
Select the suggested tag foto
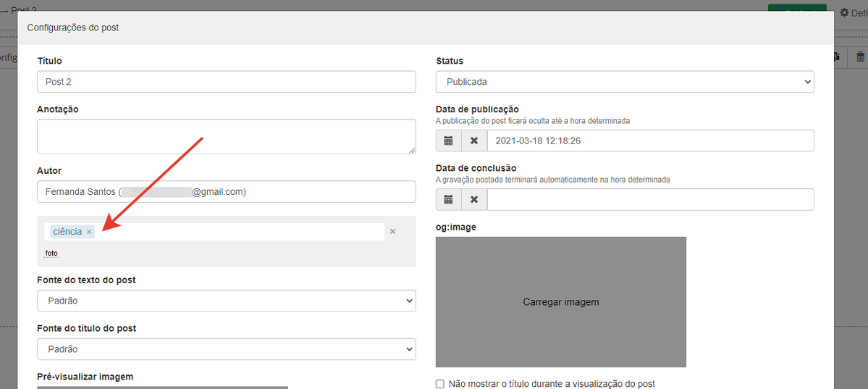[x=51, y=254]
